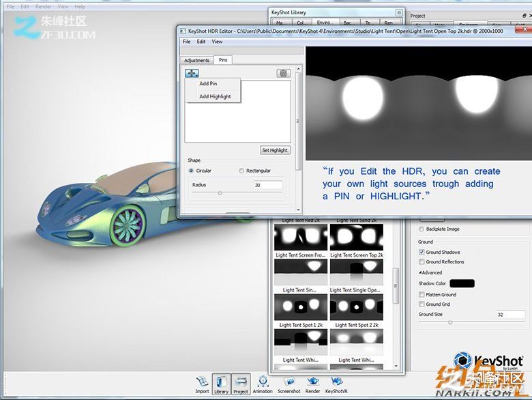Click Pins panel scroll up arrow
The image size is (532, 400).
click(x=298, y=69)
